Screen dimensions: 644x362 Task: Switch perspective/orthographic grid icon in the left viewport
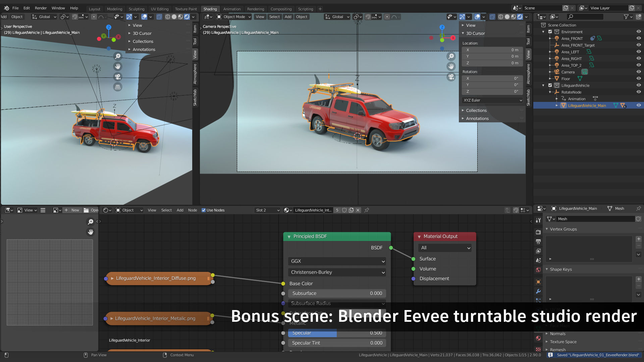click(118, 87)
